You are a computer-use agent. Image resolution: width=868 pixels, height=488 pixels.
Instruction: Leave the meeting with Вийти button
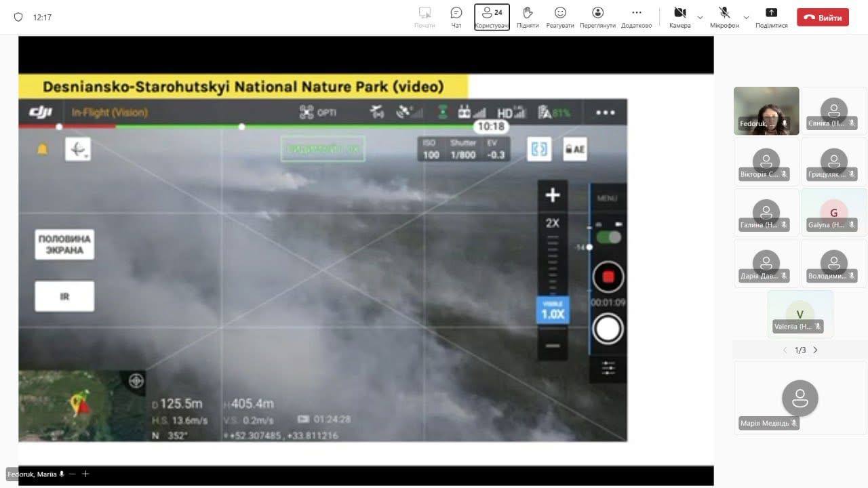(823, 18)
